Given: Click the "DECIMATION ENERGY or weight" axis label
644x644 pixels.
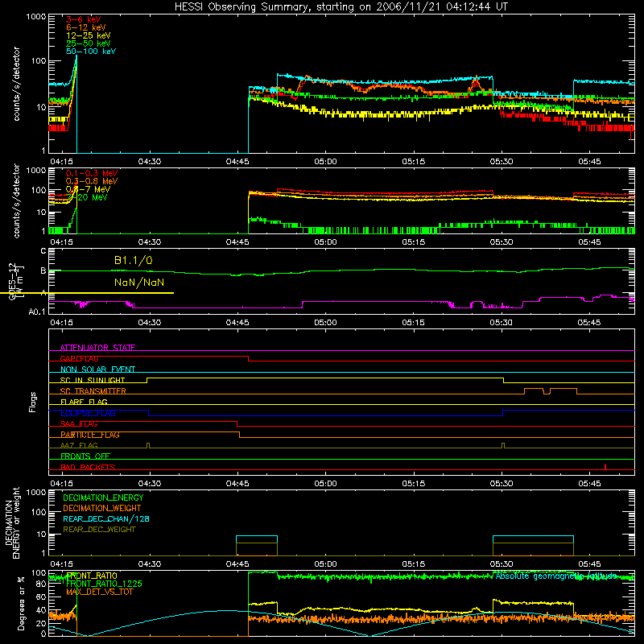Looking at the screenshot, I should (12, 522).
